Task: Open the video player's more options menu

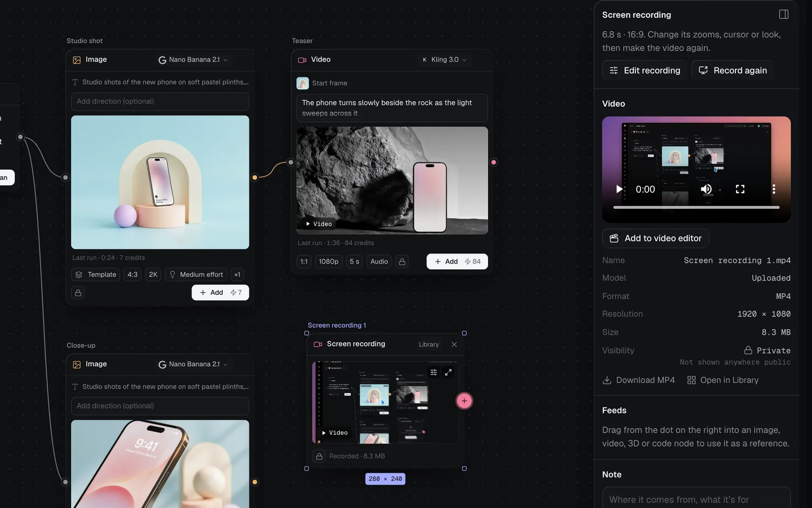Action: (x=773, y=189)
